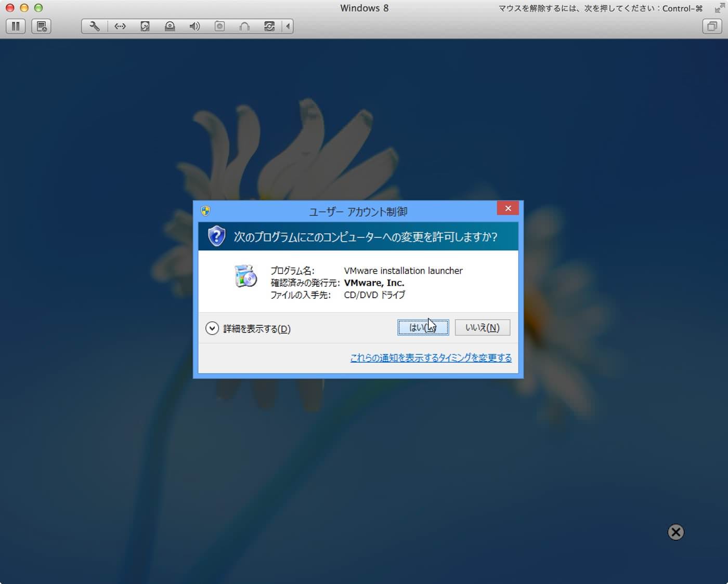This screenshot has height=584, width=728.
Task: Open virtual machine settings wrench icon
Action: tap(95, 26)
